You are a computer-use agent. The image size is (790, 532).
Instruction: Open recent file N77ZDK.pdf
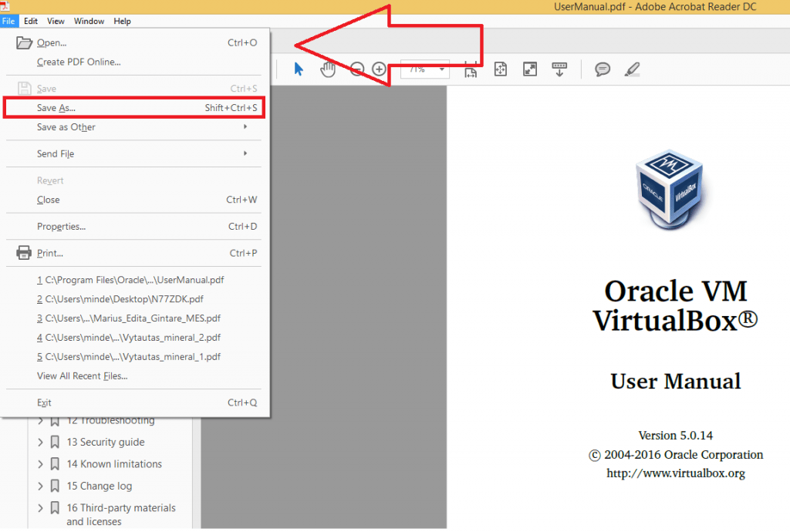pyautogui.click(x=120, y=299)
